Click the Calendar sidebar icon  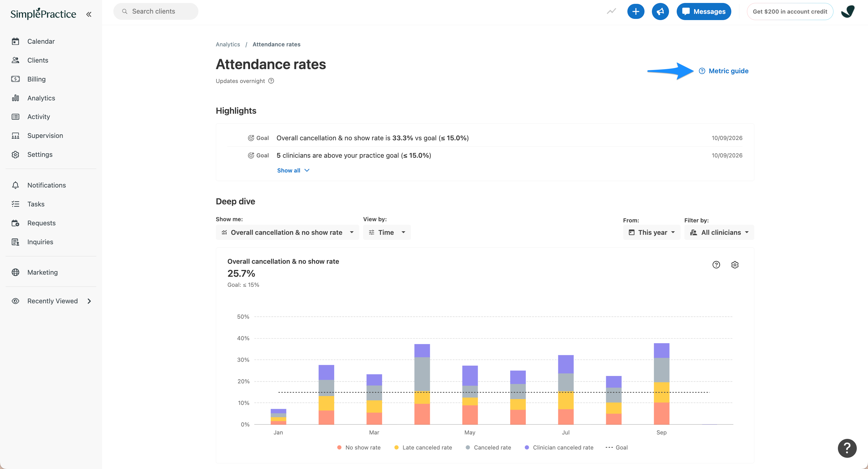(x=15, y=41)
